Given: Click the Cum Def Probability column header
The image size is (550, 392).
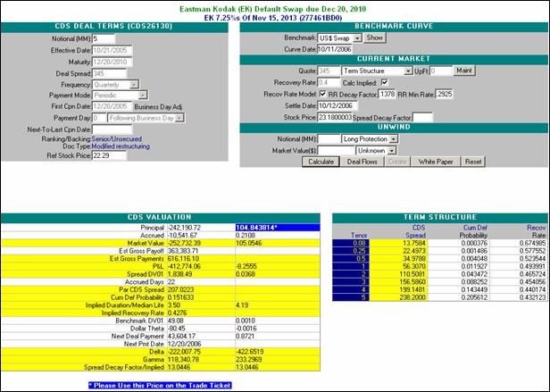Looking at the screenshot, I should [473, 231].
